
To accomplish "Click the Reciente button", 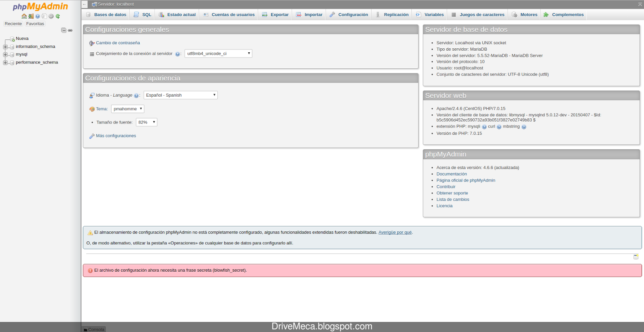I will pyautogui.click(x=13, y=24).
